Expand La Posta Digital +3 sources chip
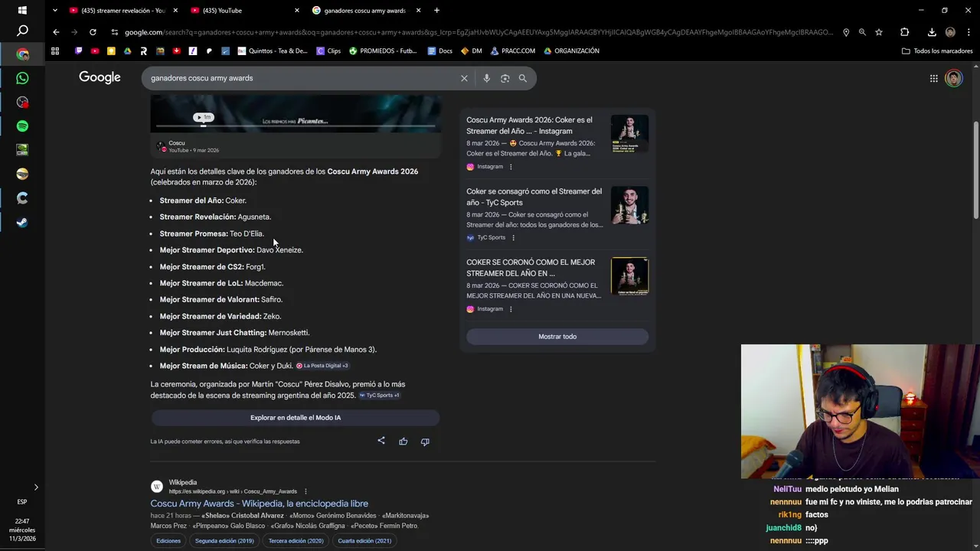Image resolution: width=980 pixels, height=551 pixels. (322, 366)
